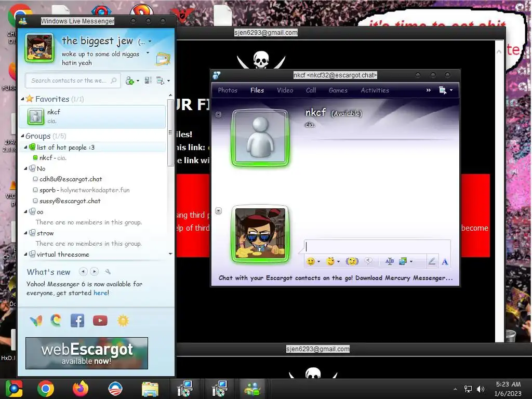Image resolution: width=532 pixels, height=399 pixels.
Task: Open the personal message dropdown arrow
Action: coord(148,53)
